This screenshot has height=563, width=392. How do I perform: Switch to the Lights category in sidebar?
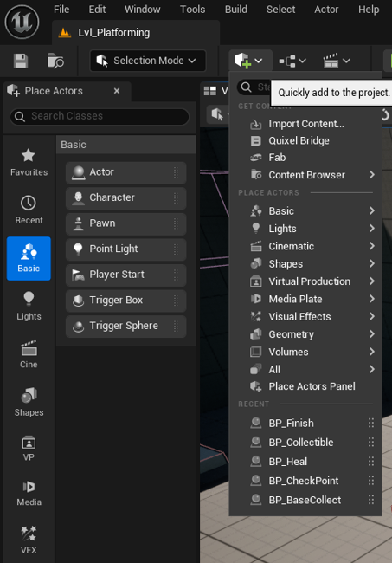tap(29, 307)
